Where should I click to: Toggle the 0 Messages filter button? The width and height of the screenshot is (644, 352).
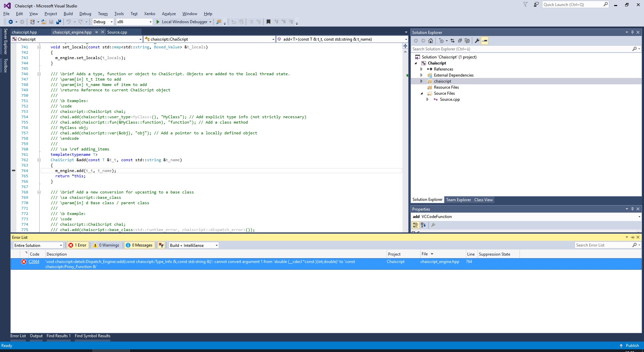coord(139,245)
